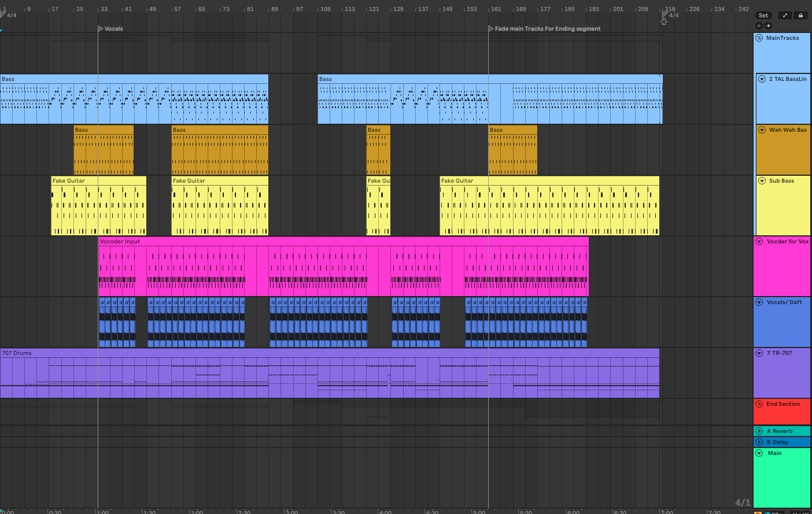Click the loop brace marker near bar 218
Viewport: 812px width, 514px height.
(664, 21)
